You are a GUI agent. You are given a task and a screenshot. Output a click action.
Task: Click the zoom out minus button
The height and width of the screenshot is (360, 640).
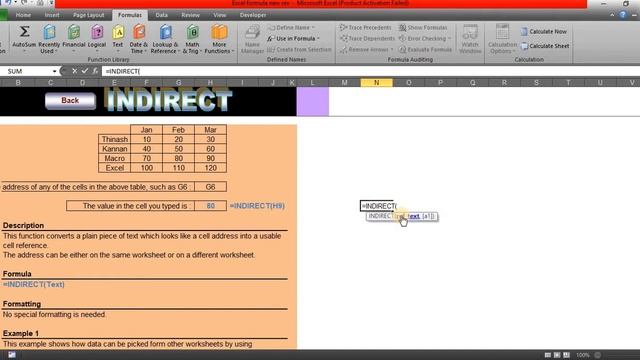(598, 355)
